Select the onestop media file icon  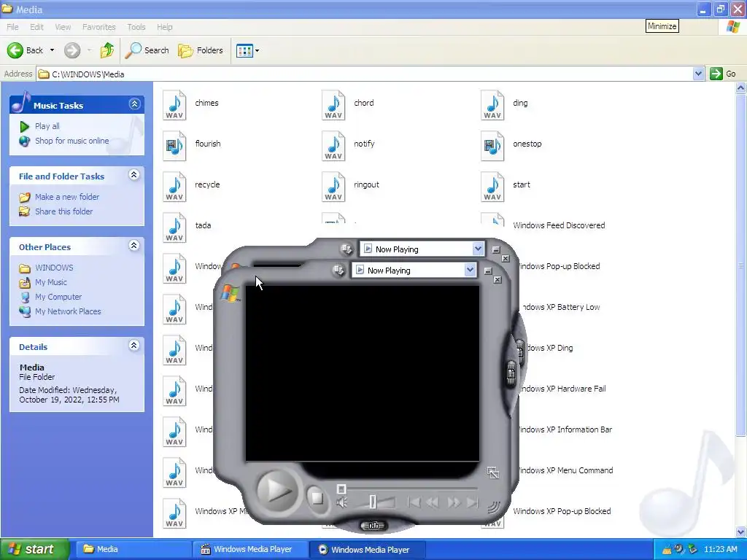[x=492, y=146]
